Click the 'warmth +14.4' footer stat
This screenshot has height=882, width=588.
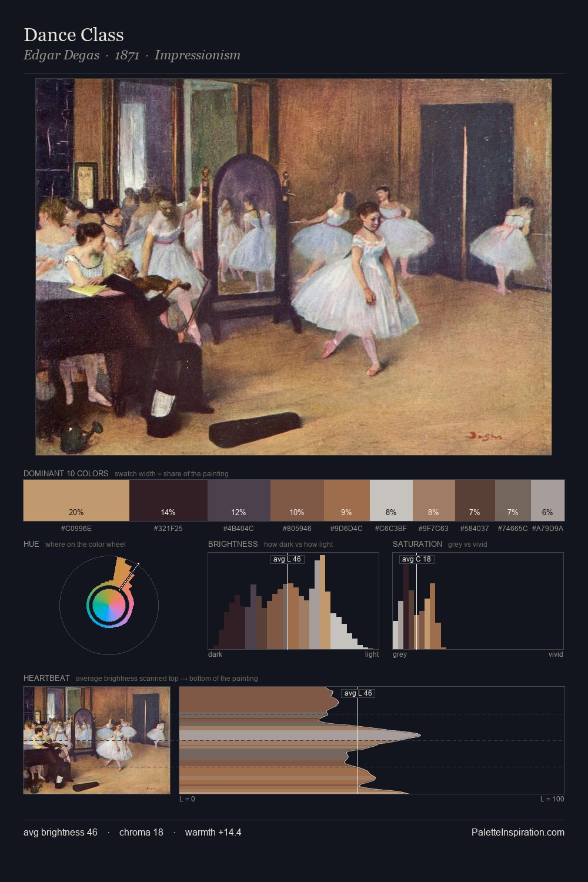(213, 832)
